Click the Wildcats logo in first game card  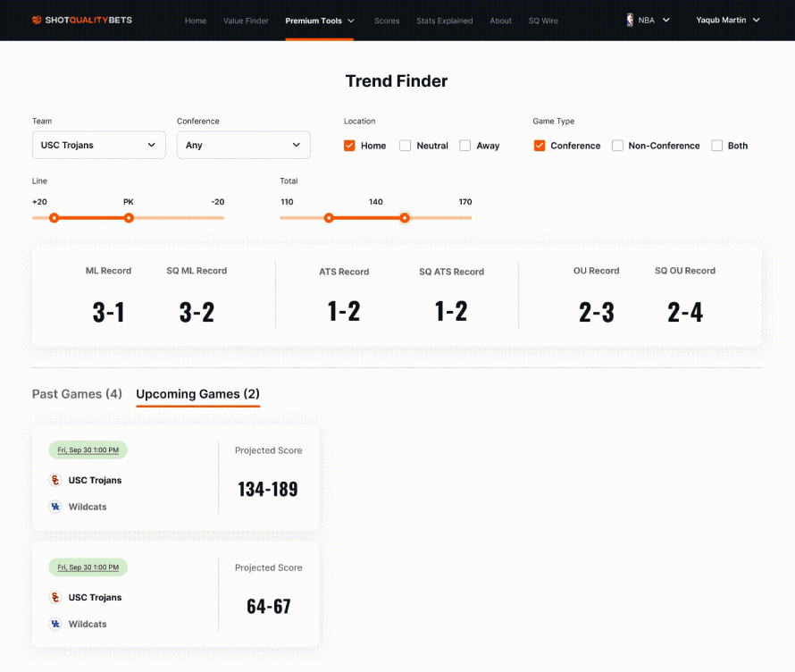pos(55,506)
